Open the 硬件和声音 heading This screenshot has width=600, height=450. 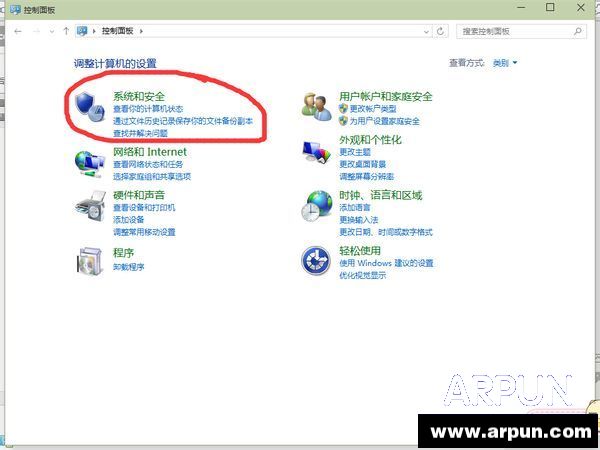139,195
